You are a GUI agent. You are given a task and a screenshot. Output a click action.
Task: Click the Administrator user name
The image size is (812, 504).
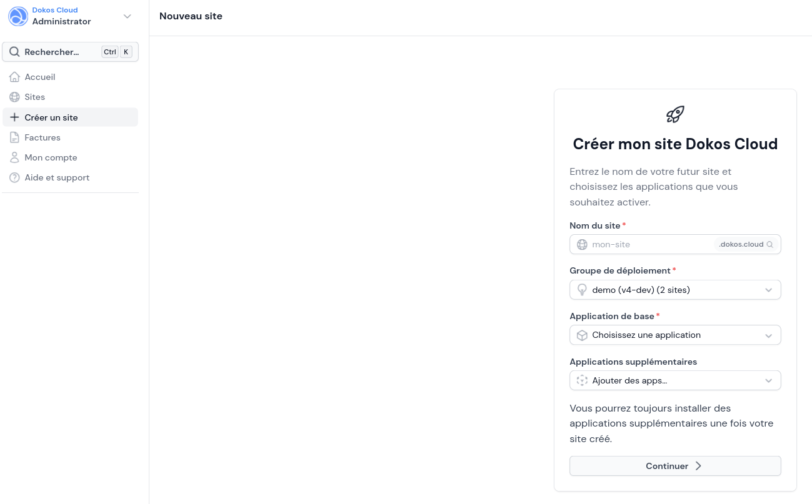[x=62, y=21]
